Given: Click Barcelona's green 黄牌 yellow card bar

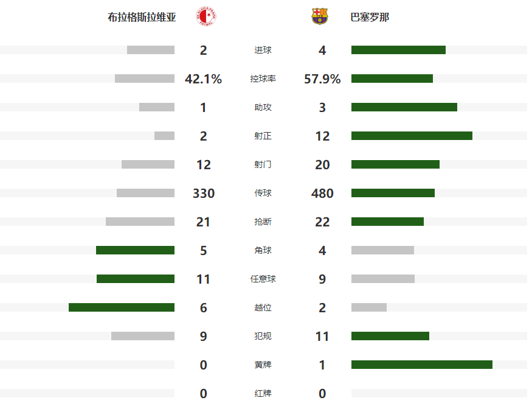Looking at the screenshot, I should click(x=422, y=365).
